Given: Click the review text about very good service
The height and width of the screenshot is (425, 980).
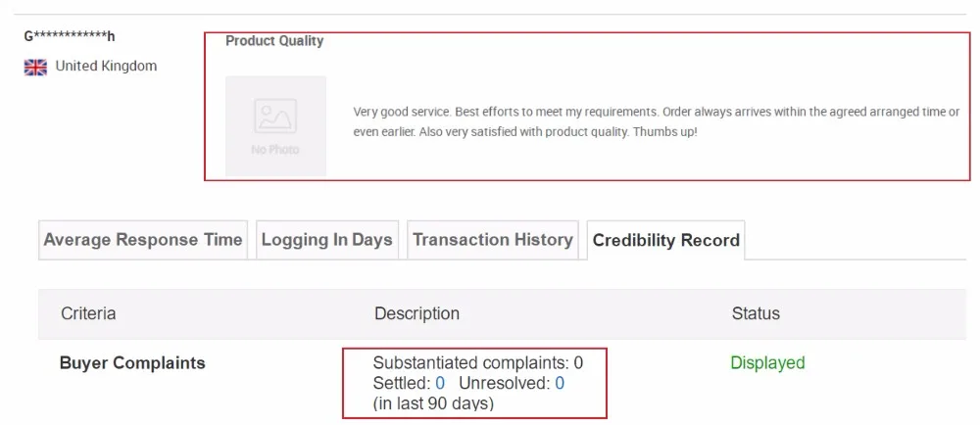Looking at the screenshot, I should pos(657,122).
